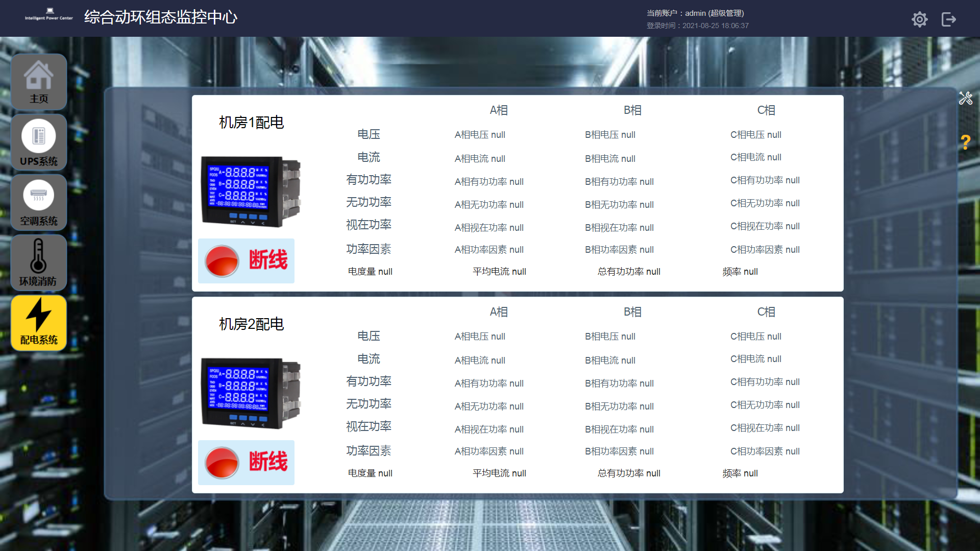Screen dimensions: 980x551
Task: Click the logout arrow icon
Action: click(x=948, y=19)
